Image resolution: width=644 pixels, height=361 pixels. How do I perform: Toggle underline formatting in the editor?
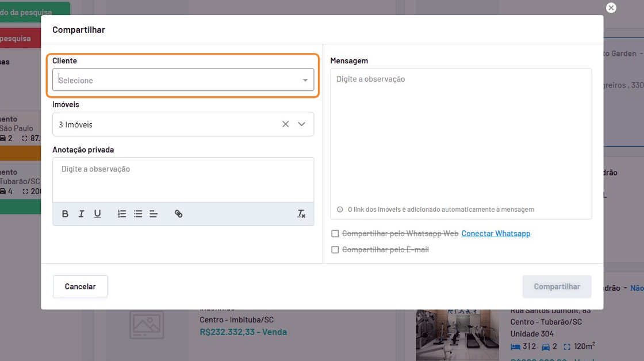pos(98,214)
